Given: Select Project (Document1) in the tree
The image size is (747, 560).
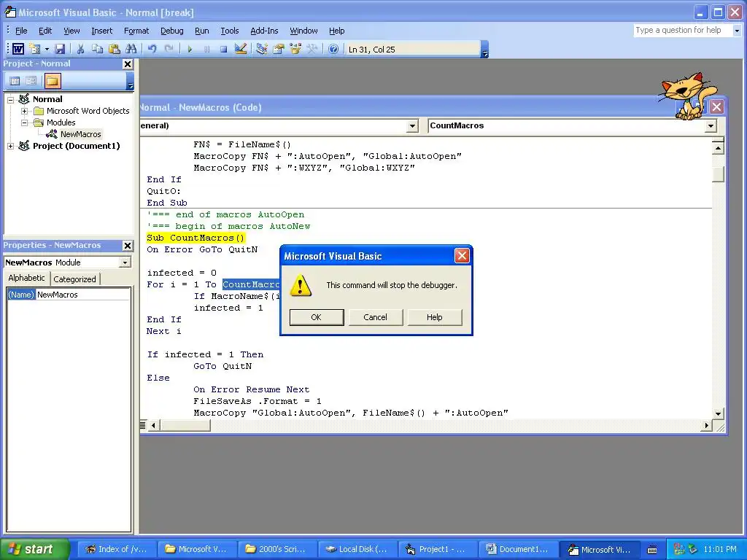Looking at the screenshot, I should [x=76, y=146].
